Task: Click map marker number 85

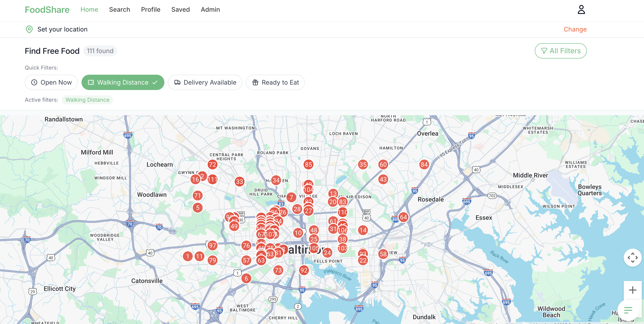Action: point(308,164)
